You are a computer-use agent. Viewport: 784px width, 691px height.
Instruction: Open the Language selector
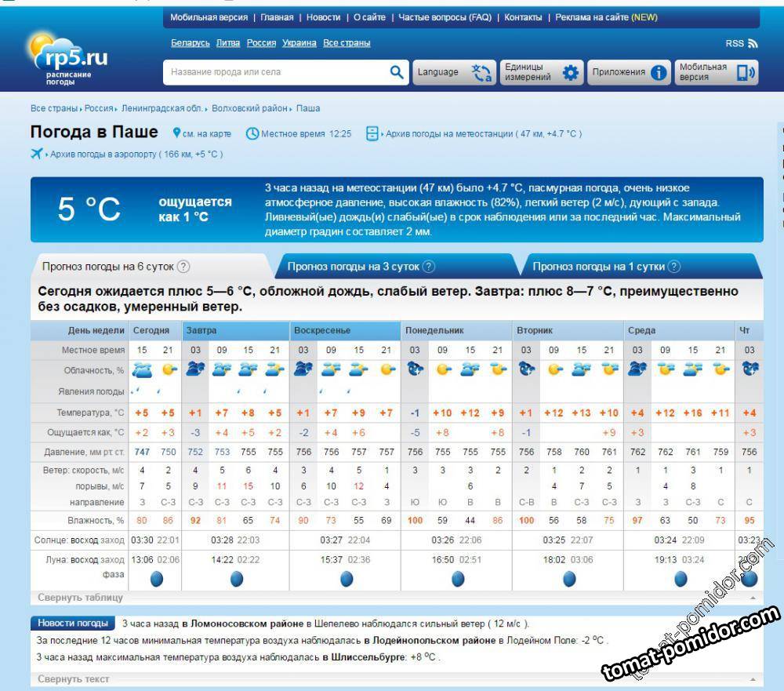(x=454, y=72)
